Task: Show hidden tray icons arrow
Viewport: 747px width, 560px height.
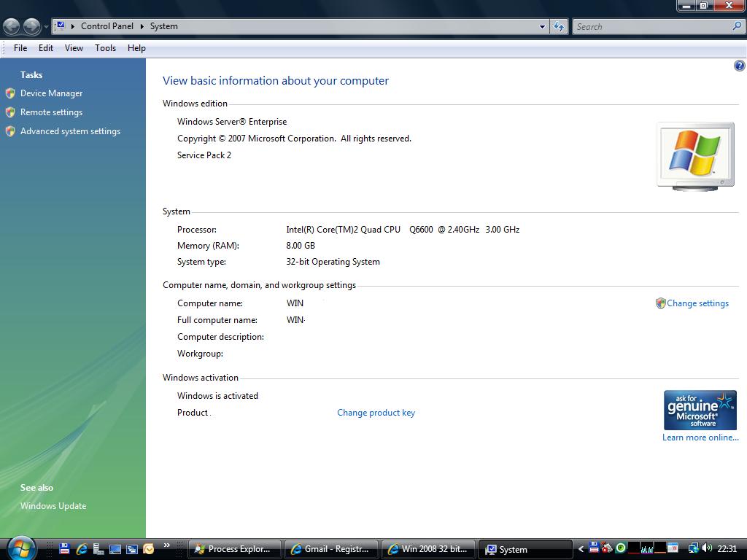Action: coord(581,549)
